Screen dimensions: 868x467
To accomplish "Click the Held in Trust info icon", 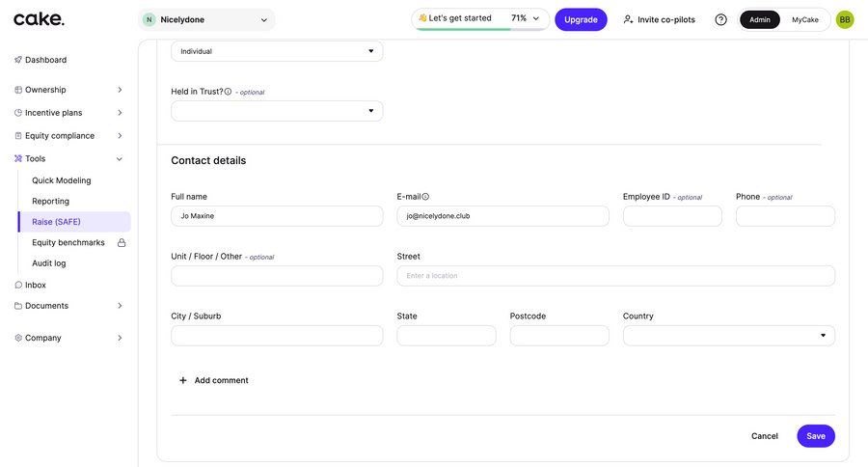I will 228,92.
